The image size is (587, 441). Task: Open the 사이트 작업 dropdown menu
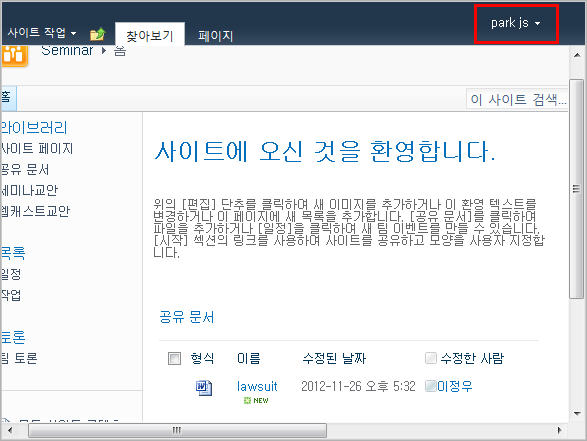click(42, 33)
